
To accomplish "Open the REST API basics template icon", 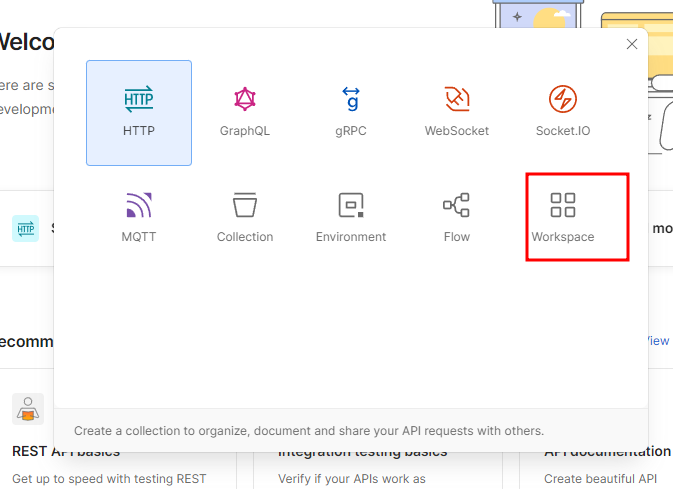I will [x=28, y=409].
